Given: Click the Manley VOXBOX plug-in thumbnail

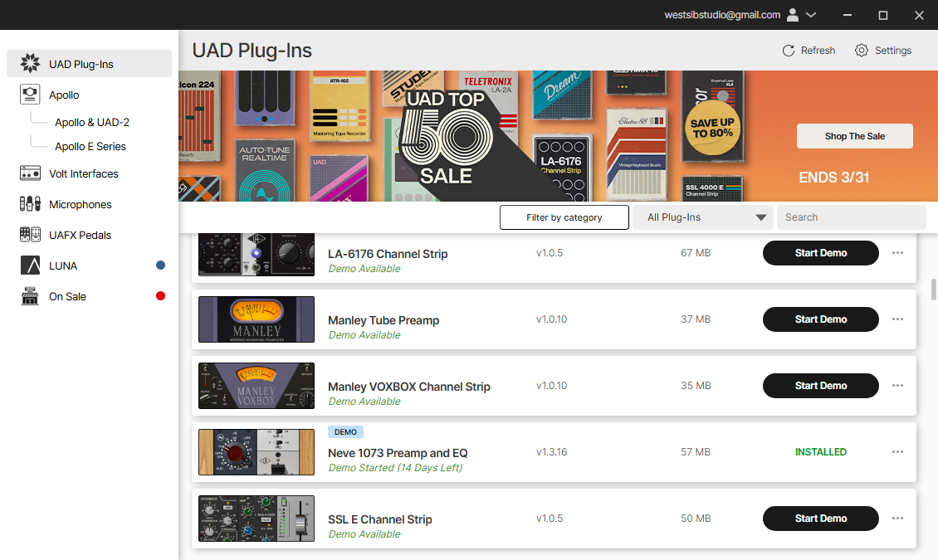Looking at the screenshot, I should (256, 386).
